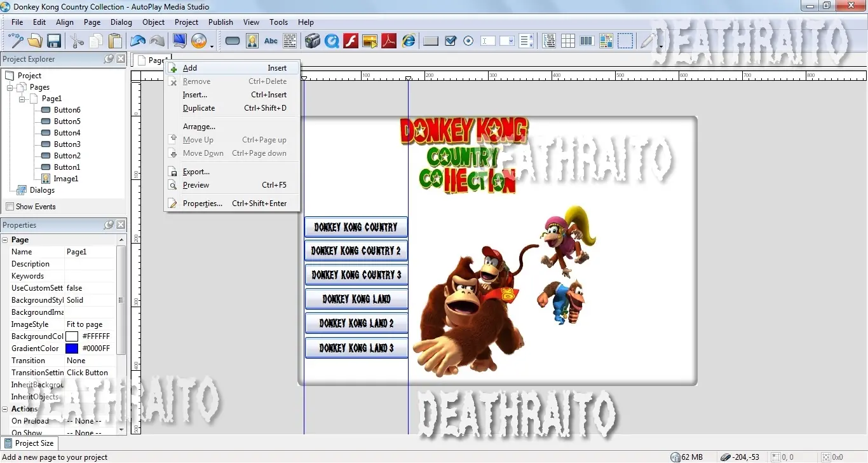Click the BackgroundColor white swatch
Image resolution: width=868 pixels, height=463 pixels.
pos(72,336)
